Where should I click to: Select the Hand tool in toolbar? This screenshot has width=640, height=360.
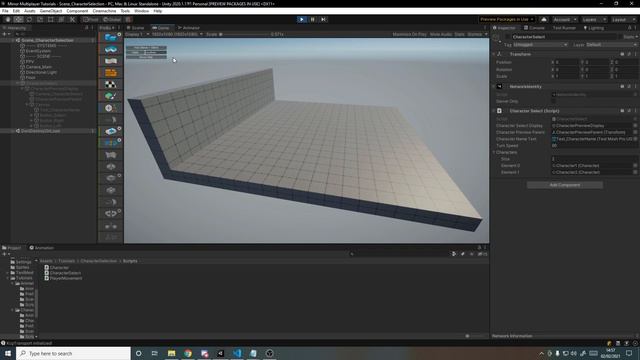[8, 19]
